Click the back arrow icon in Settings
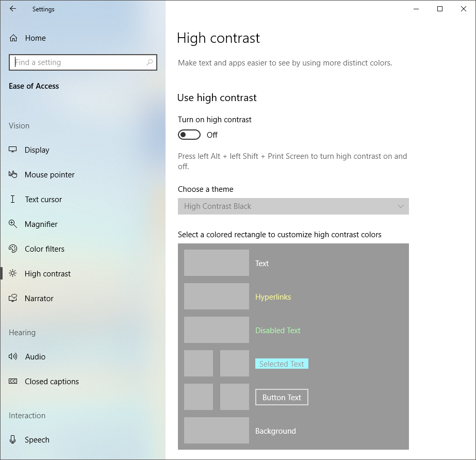The height and width of the screenshot is (460, 476). (13, 9)
